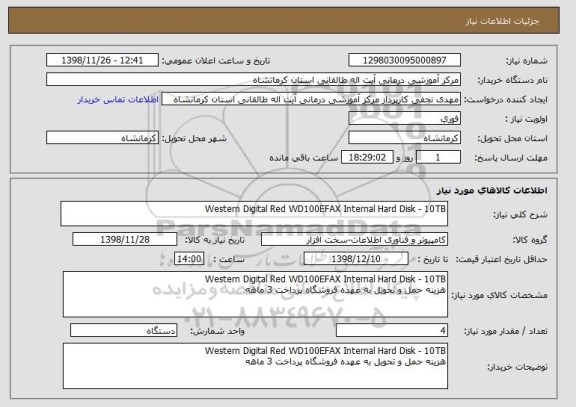Click the توضیحات خریدار text area

click(255, 366)
